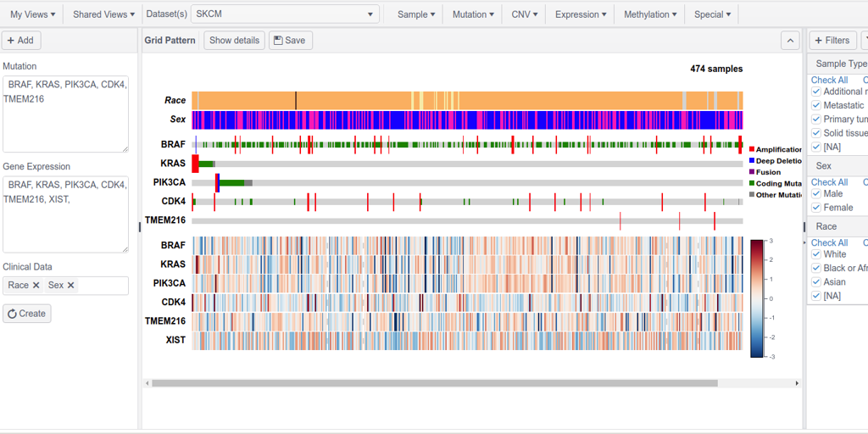Click into the Gene Expression text area

(x=65, y=214)
